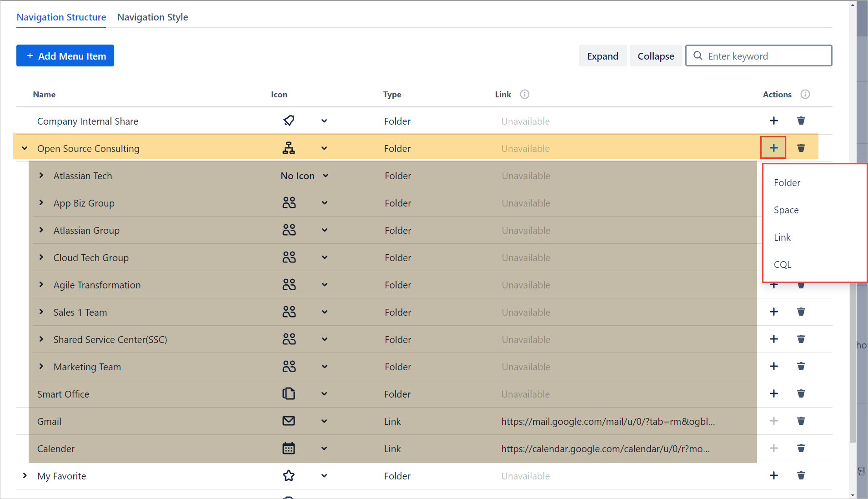Image resolution: width=868 pixels, height=499 pixels.
Task: Click the Collapse button
Action: click(x=656, y=56)
